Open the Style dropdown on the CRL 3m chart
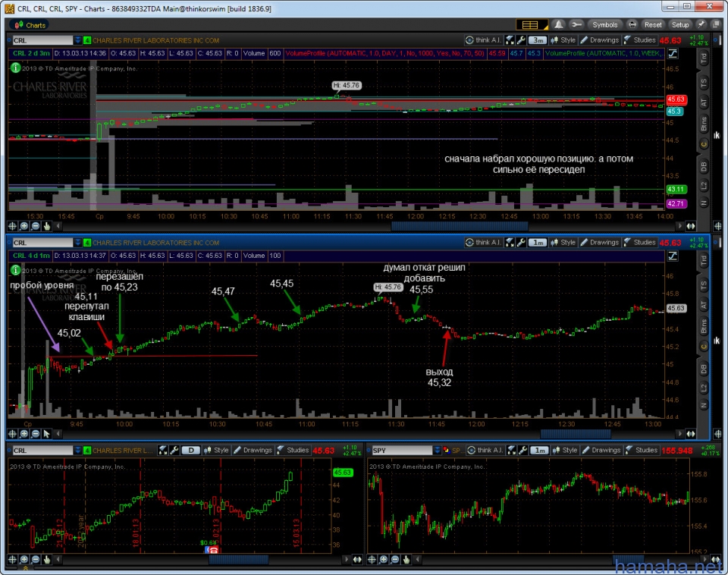This screenshot has height=575, width=728. click(x=563, y=40)
